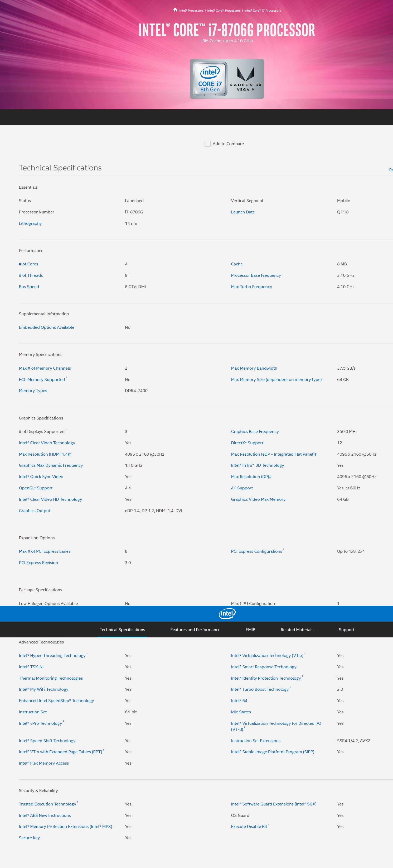Image resolution: width=393 pixels, height=868 pixels.
Task: Open Intel Turbo Boost Technology link
Action: pos(260,689)
